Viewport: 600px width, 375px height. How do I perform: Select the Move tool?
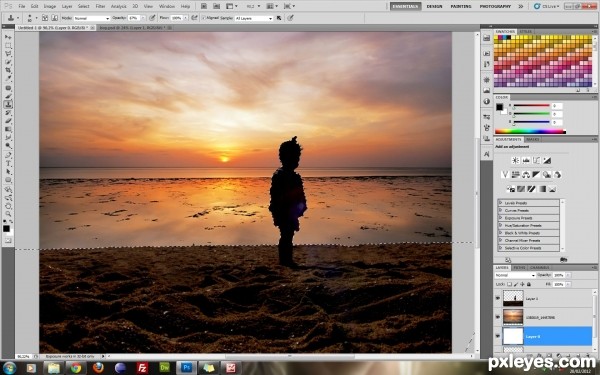coord(8,37)
